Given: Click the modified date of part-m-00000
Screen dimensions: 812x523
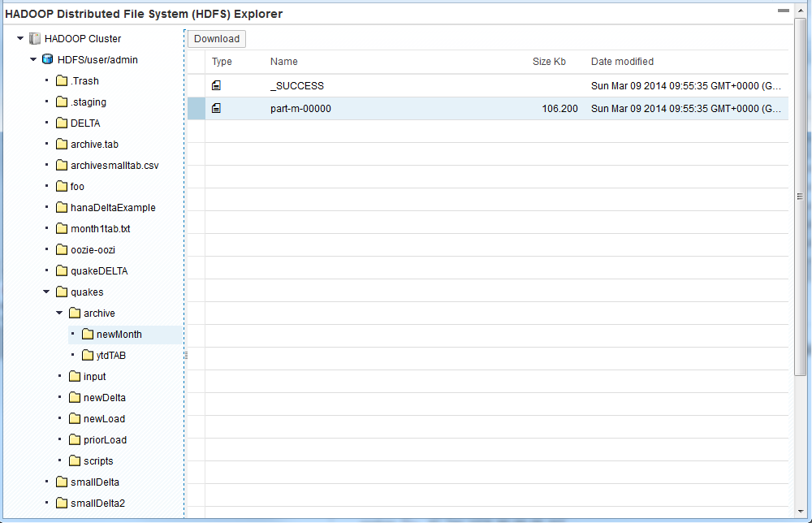Looking at the screenshot, I should pyautogui.click(x=685, y=109).
